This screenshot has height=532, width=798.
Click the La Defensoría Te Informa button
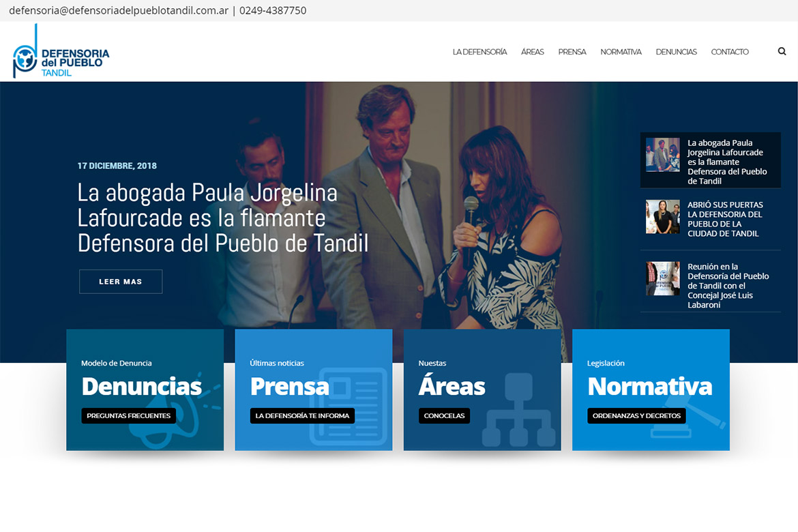[302, 415]
